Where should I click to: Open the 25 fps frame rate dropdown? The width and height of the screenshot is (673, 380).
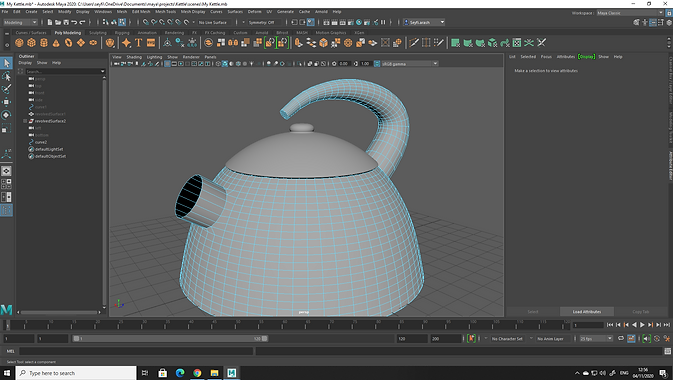pyautogui.click(x=596, y=338)
